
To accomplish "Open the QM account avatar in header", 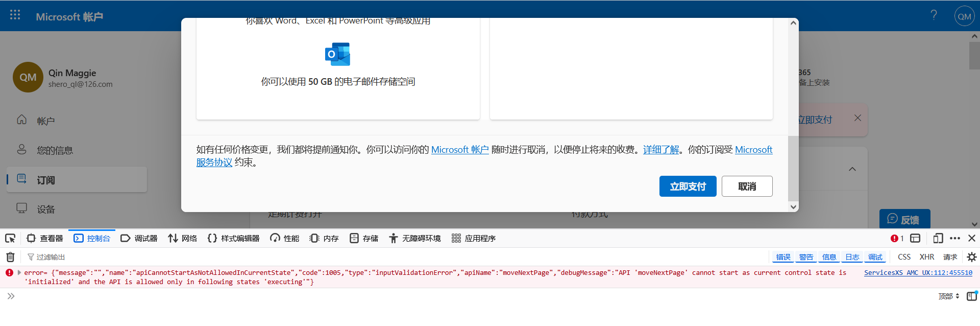I will [x=964, y=16].
